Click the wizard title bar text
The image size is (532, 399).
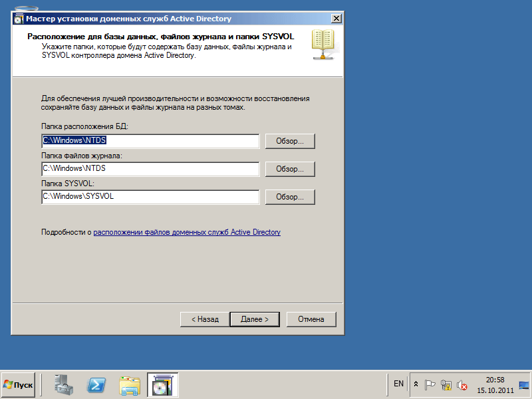129,19
